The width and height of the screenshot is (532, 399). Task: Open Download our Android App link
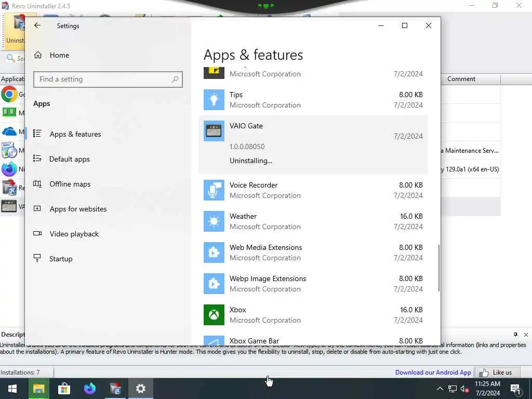pos(433,372)
